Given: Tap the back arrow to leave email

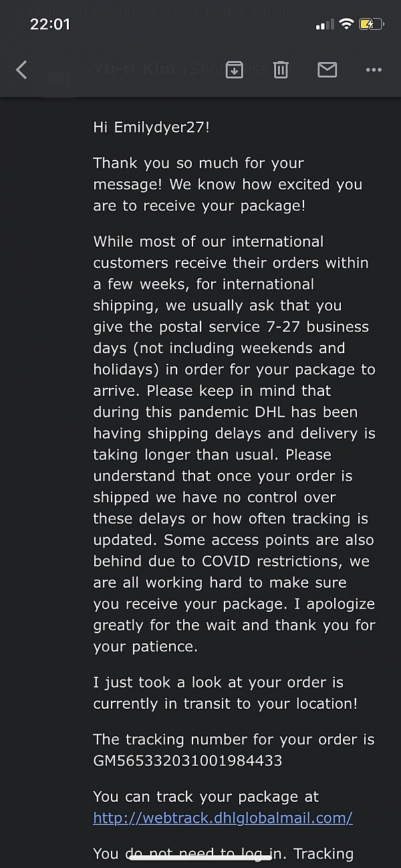Looking at the screenshot, I should [x=21, y=70].
